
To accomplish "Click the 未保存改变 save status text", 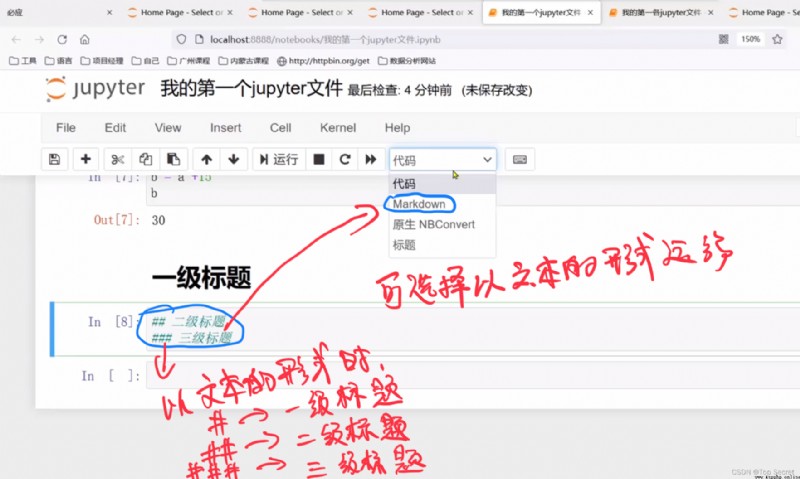I will tap(497, 90).
